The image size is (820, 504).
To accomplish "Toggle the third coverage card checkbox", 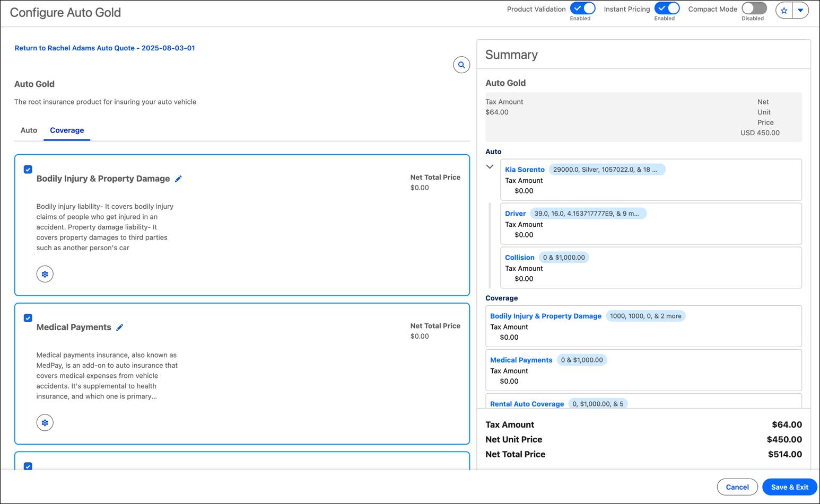I will pyautogui.click(x=28, y=466).
